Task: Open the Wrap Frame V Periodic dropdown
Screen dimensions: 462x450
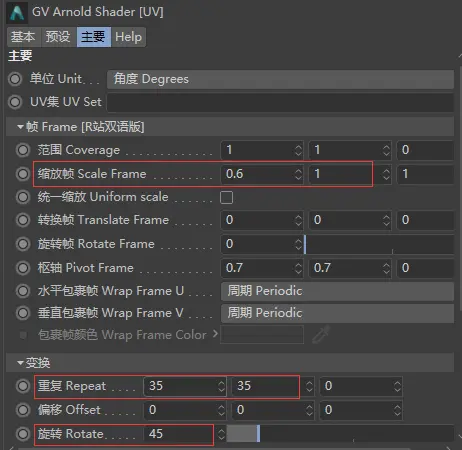Action: (337, 313)
